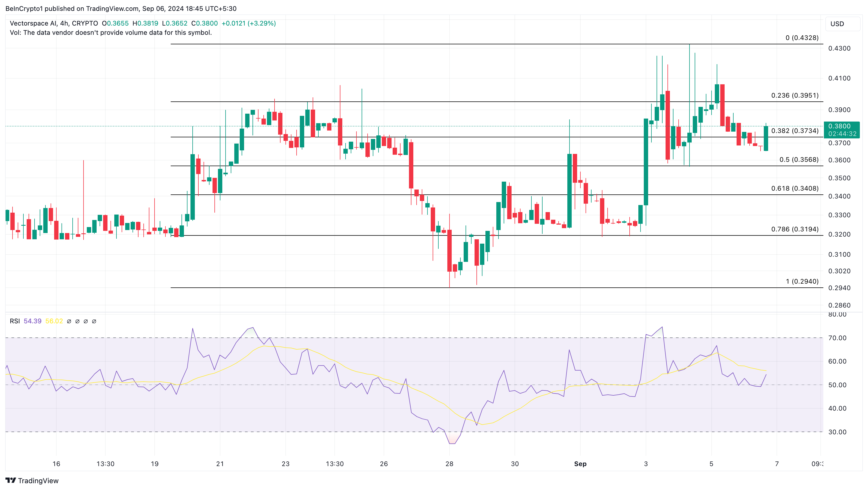Select the yellow RSI average value 56.02

point(54,321)
